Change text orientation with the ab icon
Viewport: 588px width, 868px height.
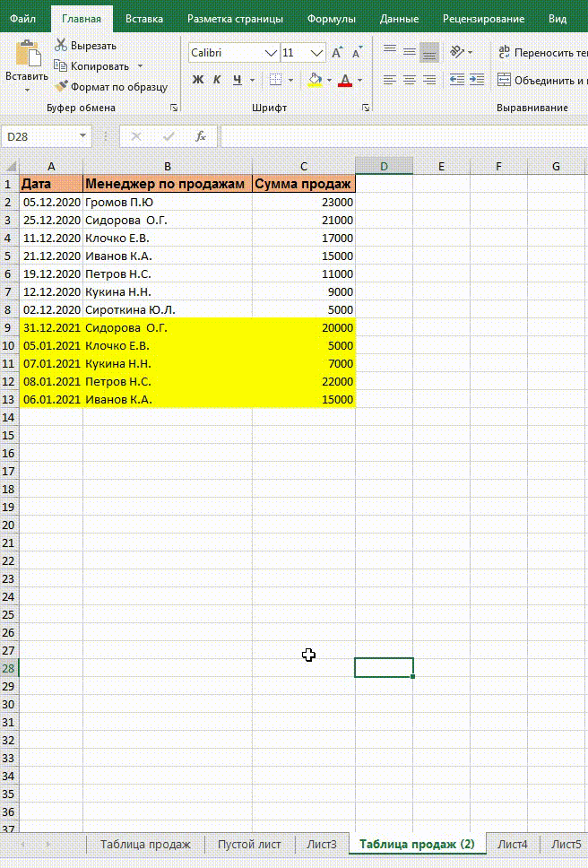457,52
